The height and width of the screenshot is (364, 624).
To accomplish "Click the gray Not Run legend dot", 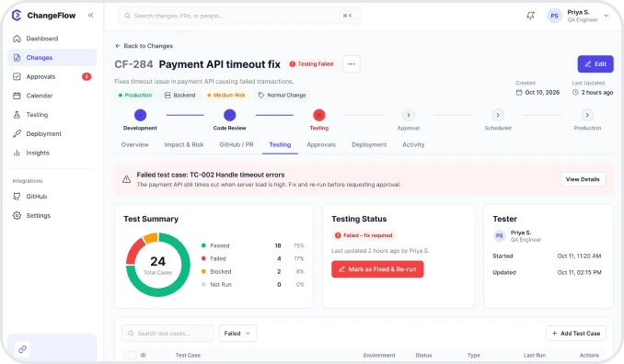I will coord(203,285).
